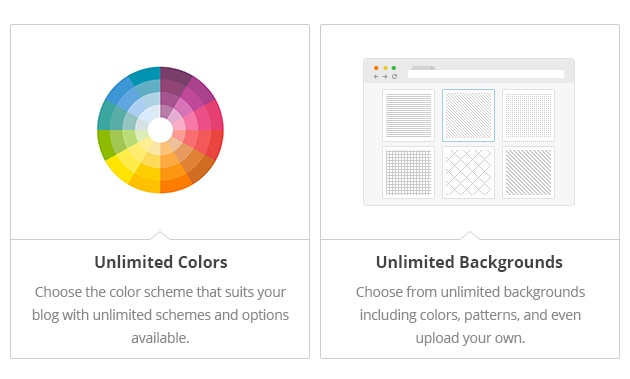Click the browser forward arrow icon
Image resolution: width=630 pixels, height=379 pixels.
click(x=385, y=76)
